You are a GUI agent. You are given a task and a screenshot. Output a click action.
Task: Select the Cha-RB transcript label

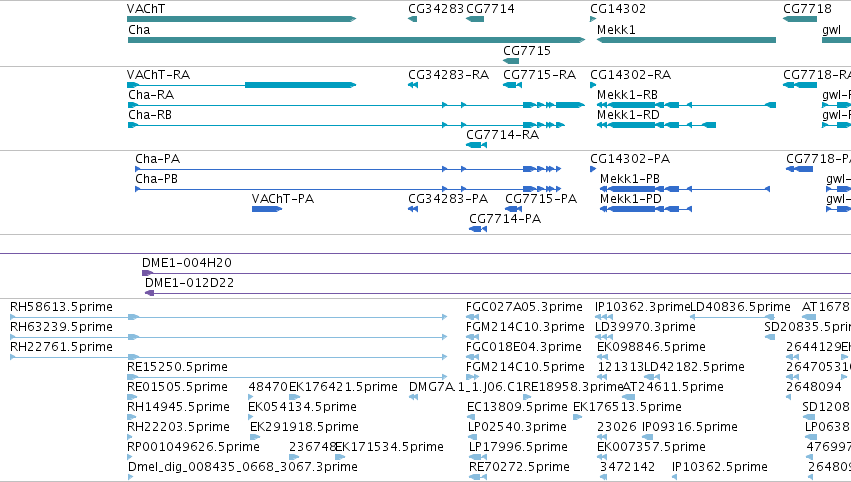pos(150,115)
